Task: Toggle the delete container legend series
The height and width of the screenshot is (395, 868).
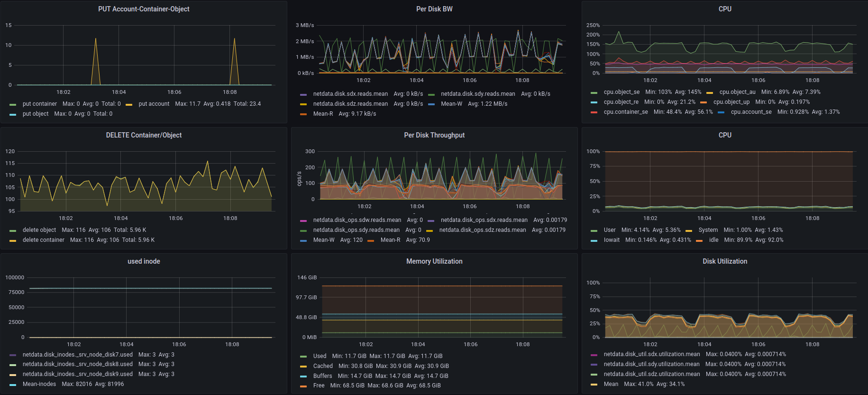Action: 43,240
